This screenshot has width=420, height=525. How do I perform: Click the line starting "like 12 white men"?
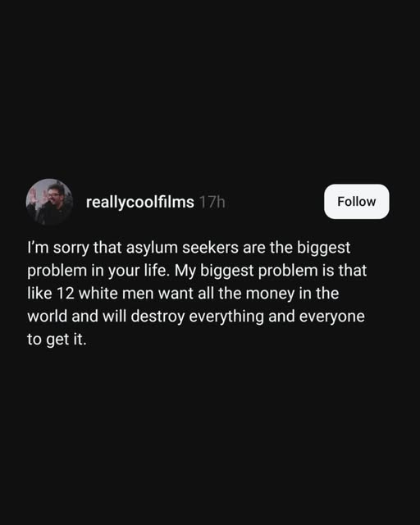click(x=183, y=294)
